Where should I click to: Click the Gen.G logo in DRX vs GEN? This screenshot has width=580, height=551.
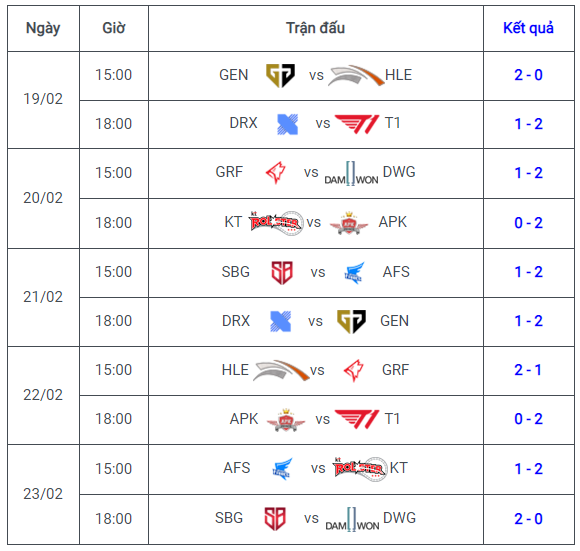click(x=351, y=321)
